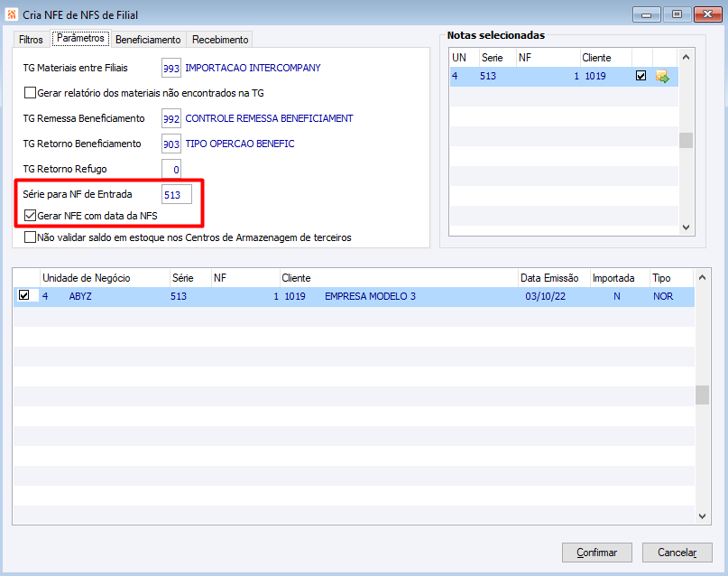Click Data Emissão column header
The height and width of the screenshot is (576, 728).
[x=554, y=278]
